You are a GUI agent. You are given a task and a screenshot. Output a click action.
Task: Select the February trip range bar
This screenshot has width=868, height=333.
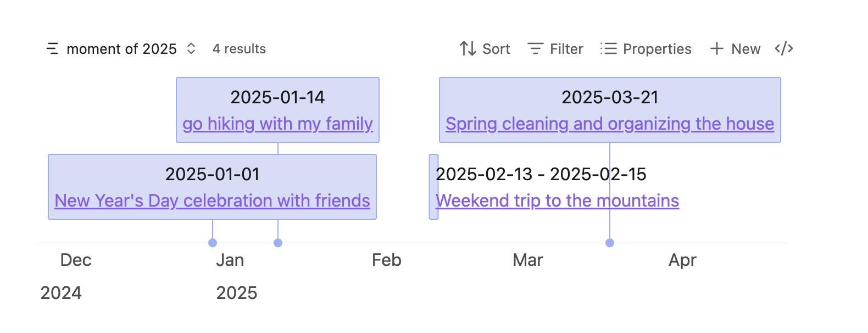(x=433, y=187)
